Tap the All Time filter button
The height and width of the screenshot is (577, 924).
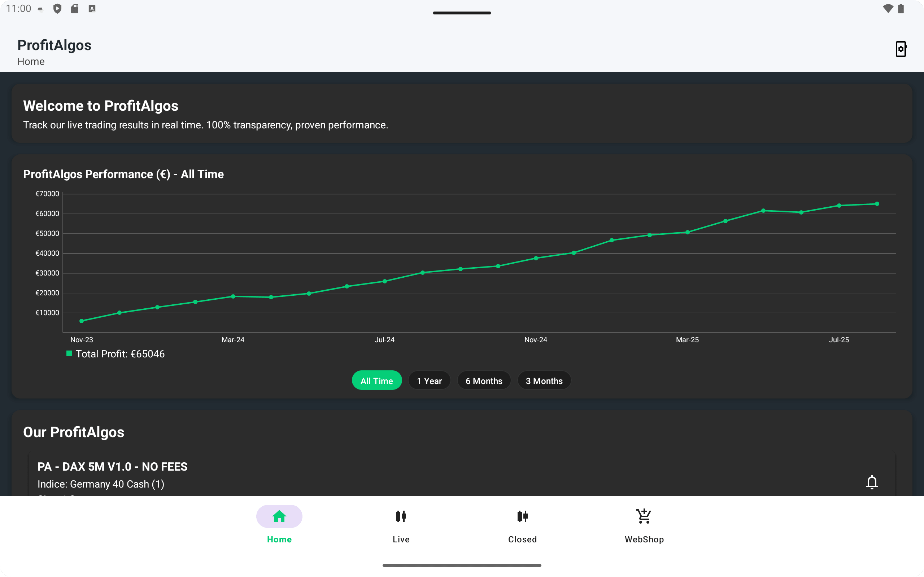376,380
